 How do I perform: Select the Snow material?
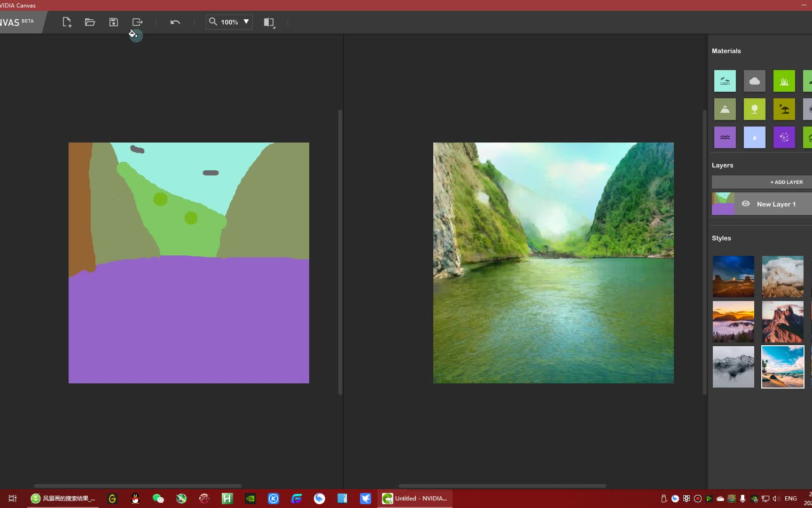[809, 109]
